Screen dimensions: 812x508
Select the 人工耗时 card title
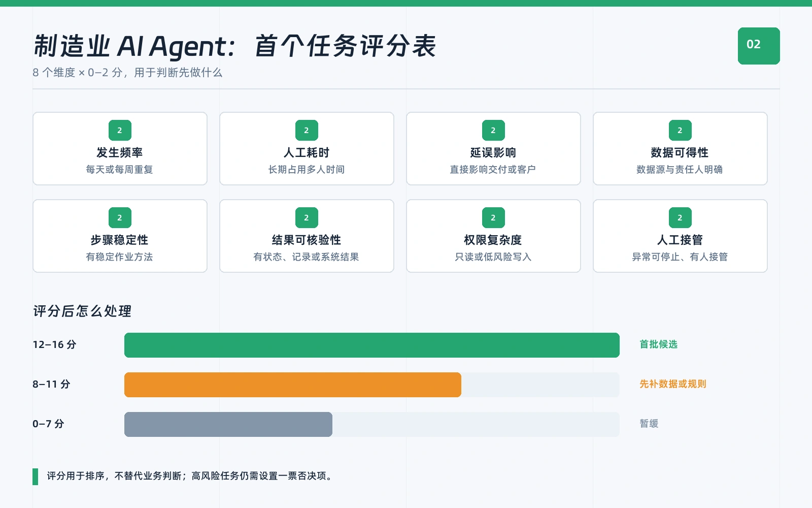click(307, 152)
